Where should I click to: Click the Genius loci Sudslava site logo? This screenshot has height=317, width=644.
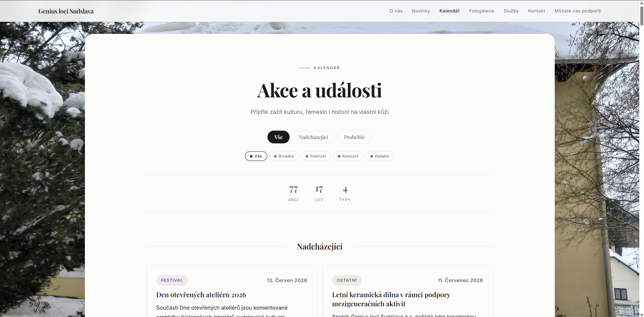pos(66,11)
